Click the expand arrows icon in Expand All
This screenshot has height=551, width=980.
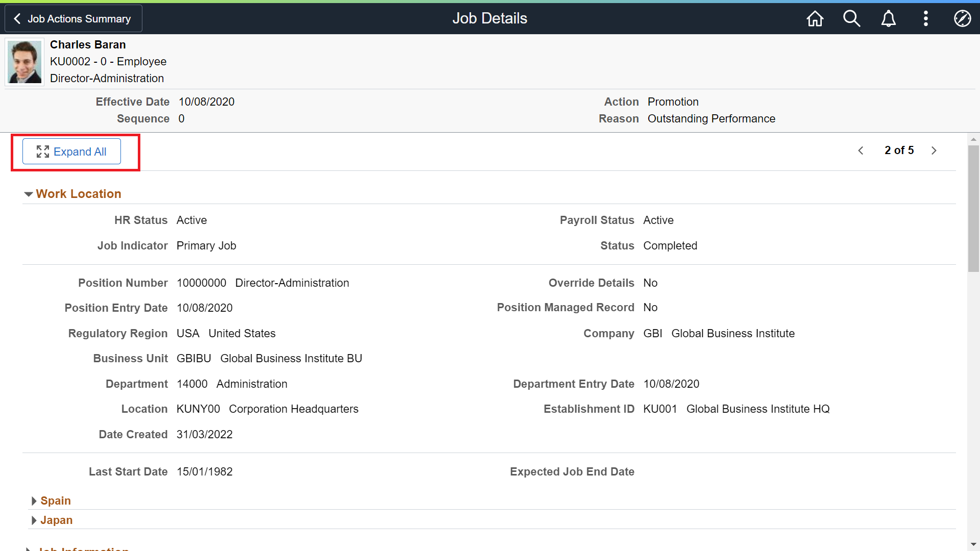click(43, 152)
